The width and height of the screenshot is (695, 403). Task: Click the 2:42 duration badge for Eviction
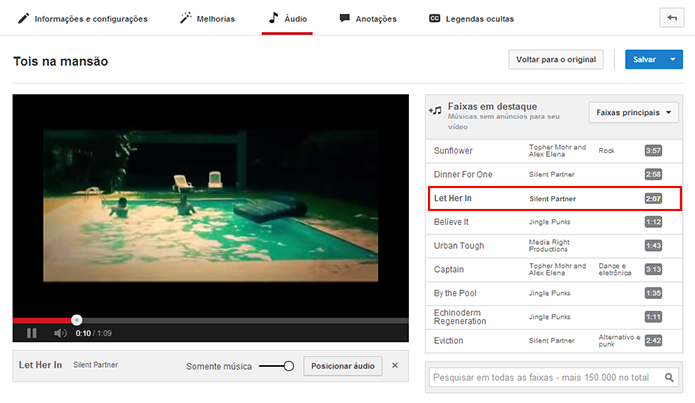(x=653, y=341)
